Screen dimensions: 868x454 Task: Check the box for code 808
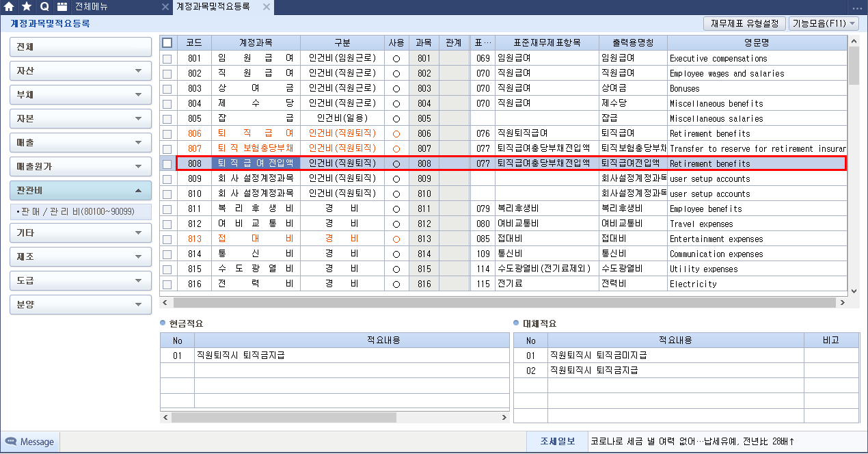(x=167, y=164)
